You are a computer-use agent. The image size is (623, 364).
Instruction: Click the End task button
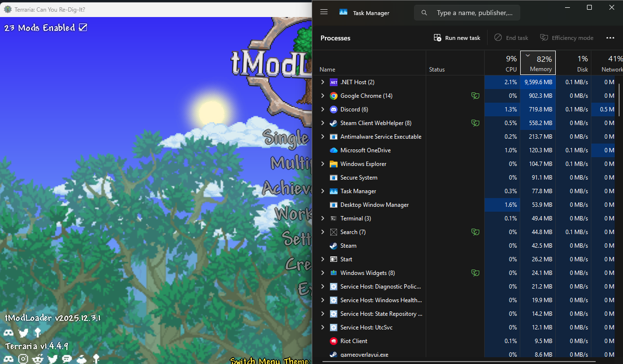pyautogui.click(x=511, y=38)
